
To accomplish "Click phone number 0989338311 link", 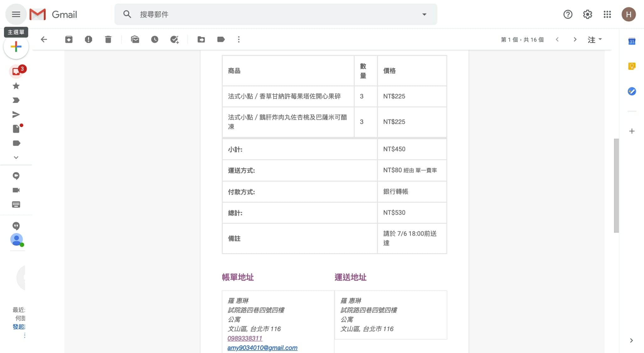I will tap(245, 338).
